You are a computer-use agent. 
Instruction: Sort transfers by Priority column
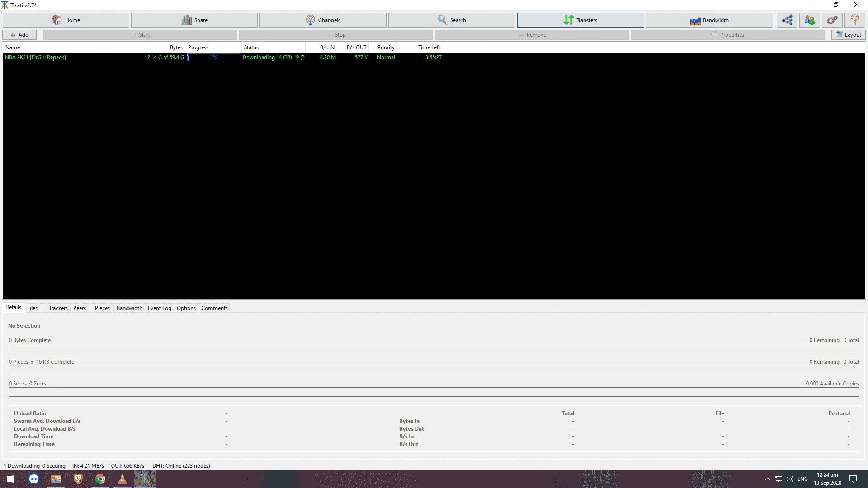click(x=386, y=47)
